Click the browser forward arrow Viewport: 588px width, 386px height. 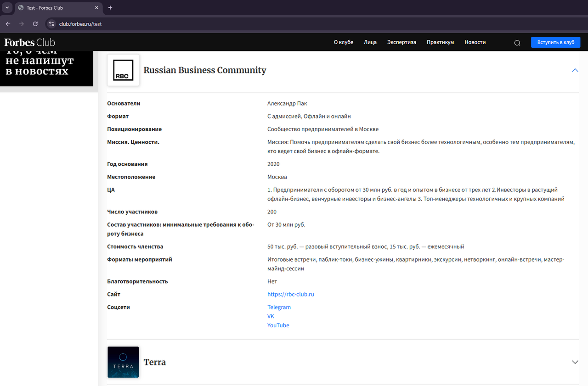22,24
